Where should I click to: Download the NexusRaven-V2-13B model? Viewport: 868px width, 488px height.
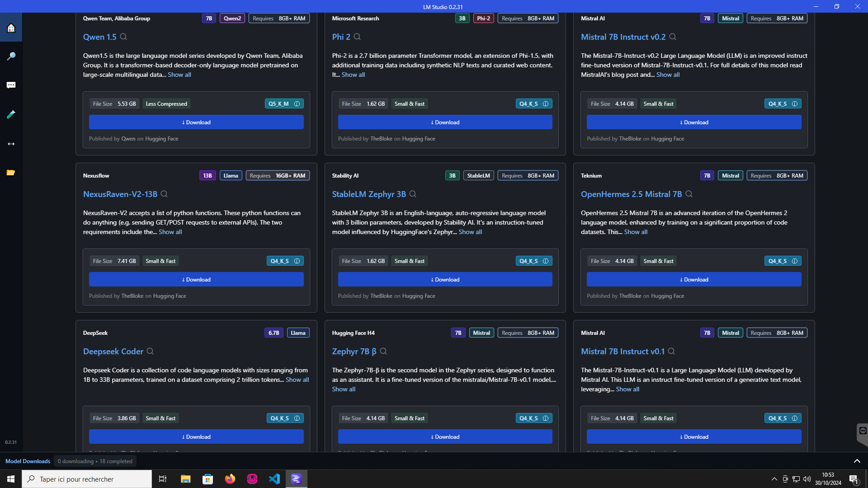click(x=196, y=279)
